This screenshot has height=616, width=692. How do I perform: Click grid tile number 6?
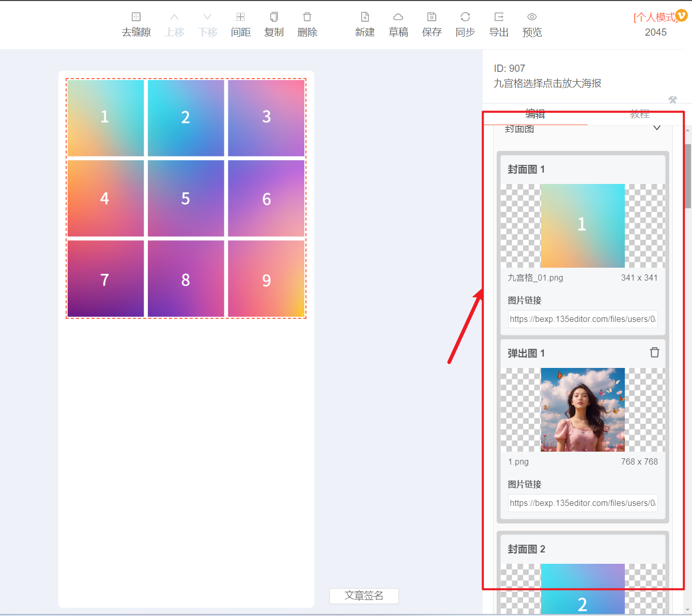pyautogui.click(x=266, y=198)
